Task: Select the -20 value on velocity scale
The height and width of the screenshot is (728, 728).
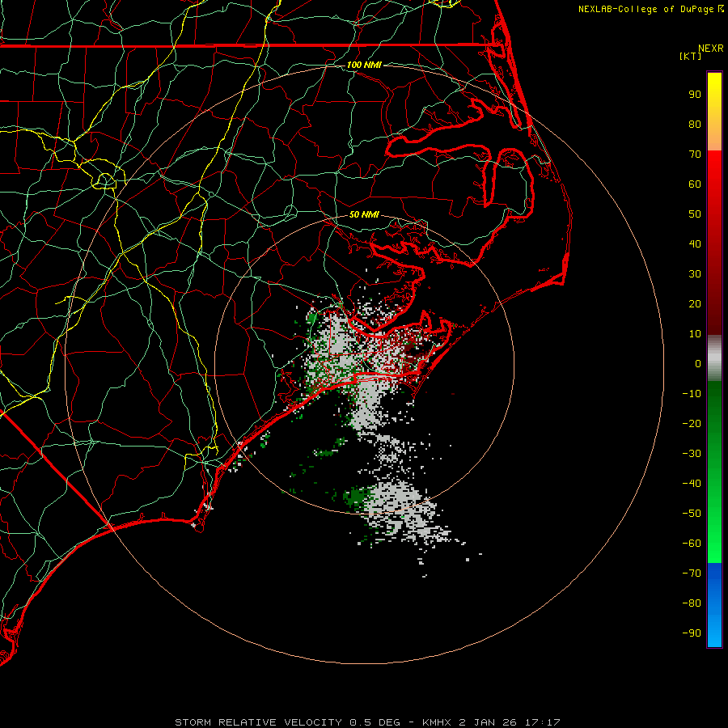Action: (692, 424)
